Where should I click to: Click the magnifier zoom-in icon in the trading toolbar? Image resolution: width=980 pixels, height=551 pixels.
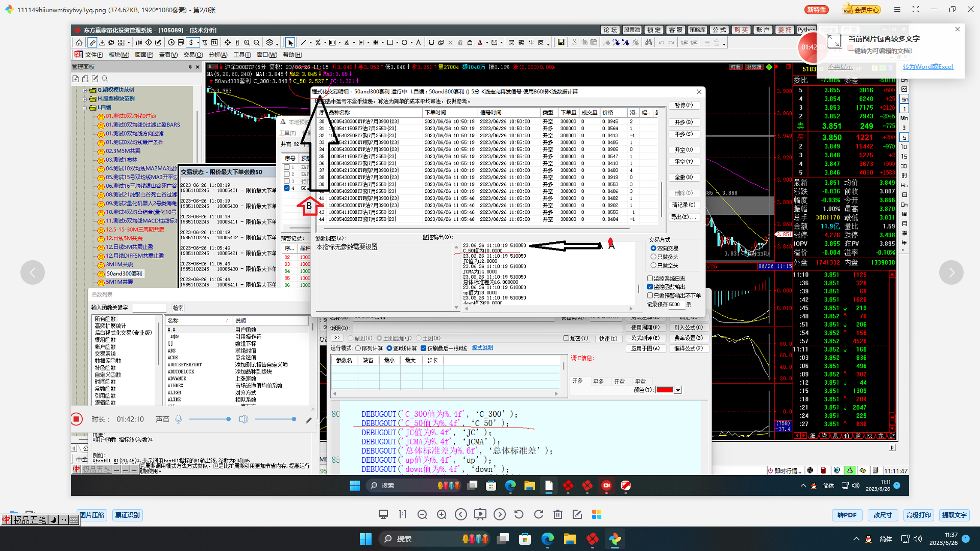coord(247,43)
